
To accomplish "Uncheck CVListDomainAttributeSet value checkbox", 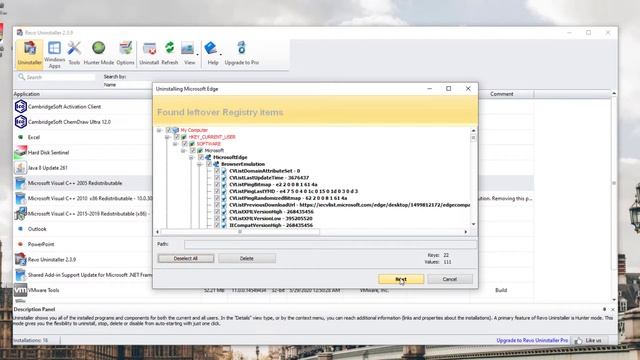I will click(x=217, y=171).
